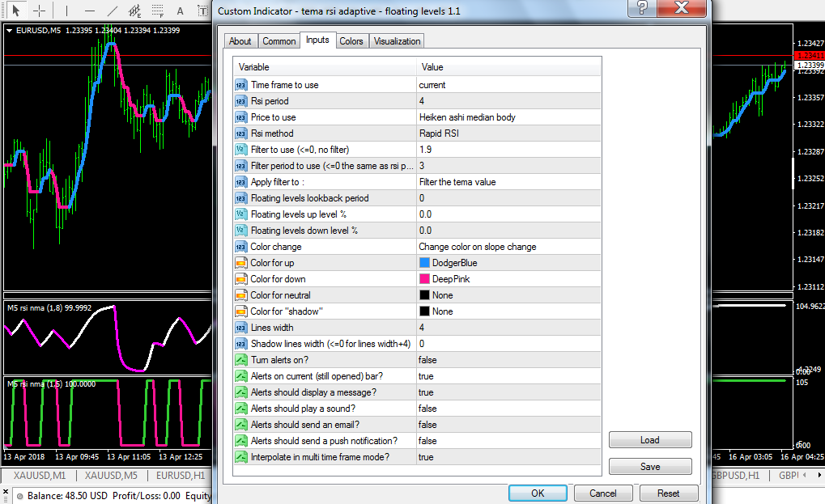This screenshot has height=504, width=825.
Task: Activate the crosshair tool
Action: coord(39,11)
